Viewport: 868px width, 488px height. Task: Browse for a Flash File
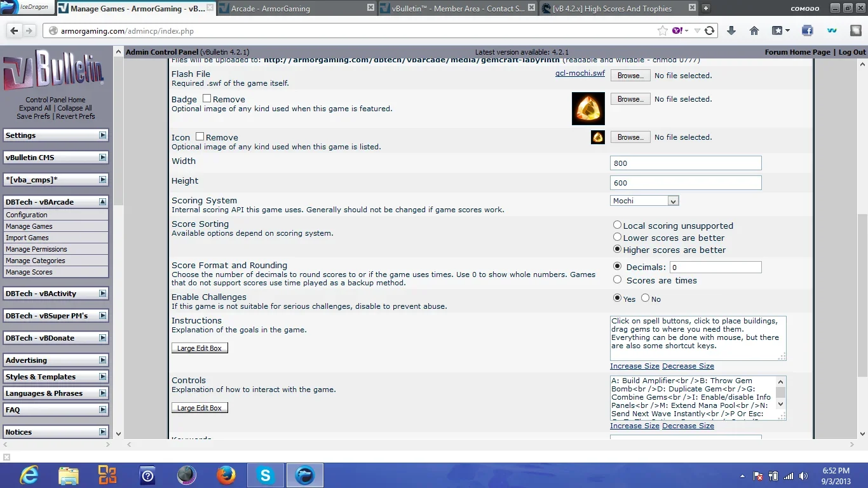click(x=630, y=76)
